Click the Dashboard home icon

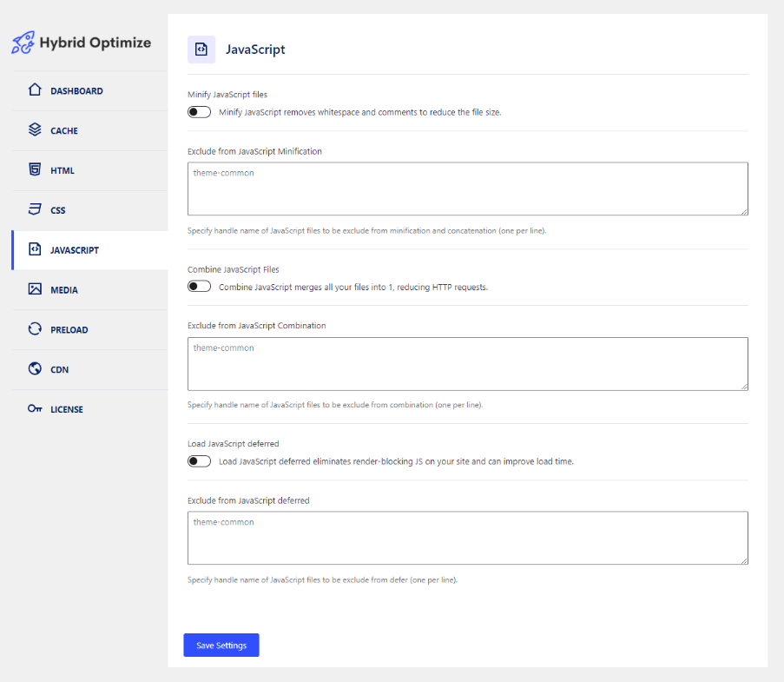pos(35,90)
